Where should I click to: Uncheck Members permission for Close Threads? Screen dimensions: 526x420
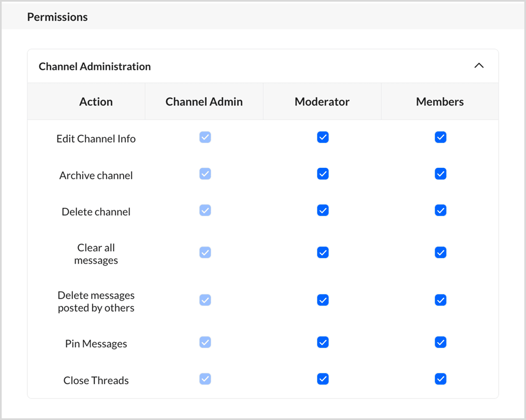click(440, 379)
